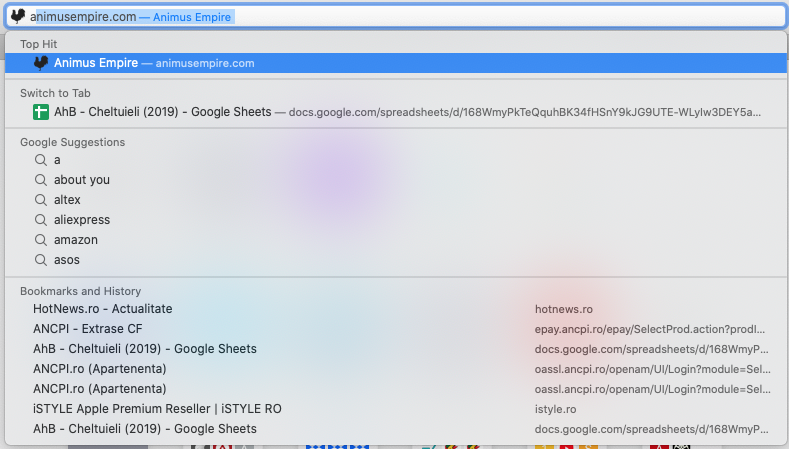
Task: Select the 'amazon' suggestion
Action: tap(396, 240)
